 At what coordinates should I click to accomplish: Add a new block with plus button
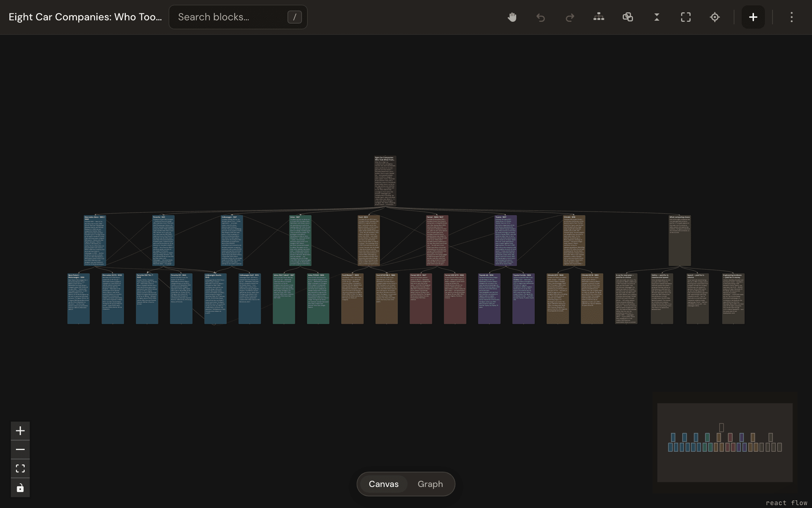(x=753, y=17)
